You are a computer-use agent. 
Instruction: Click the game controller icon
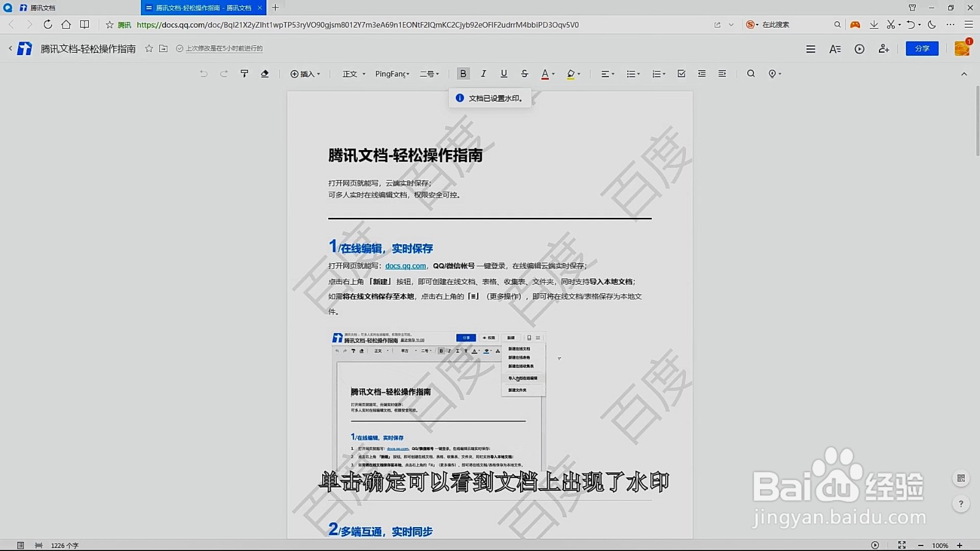(x=855, y=24)
